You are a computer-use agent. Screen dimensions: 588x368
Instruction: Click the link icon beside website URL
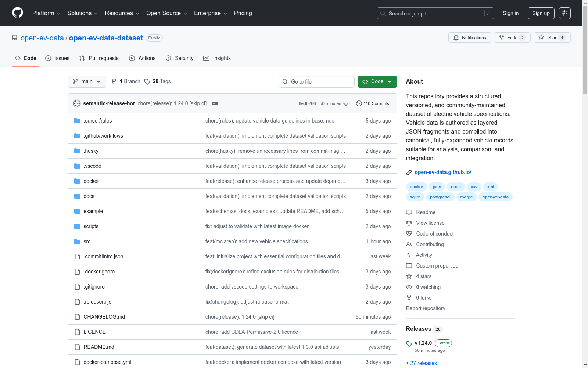point(409,173)
